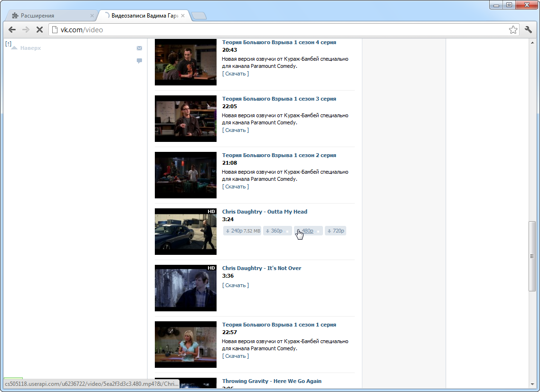Open the wrench settings menu

[x=528, y=29]
